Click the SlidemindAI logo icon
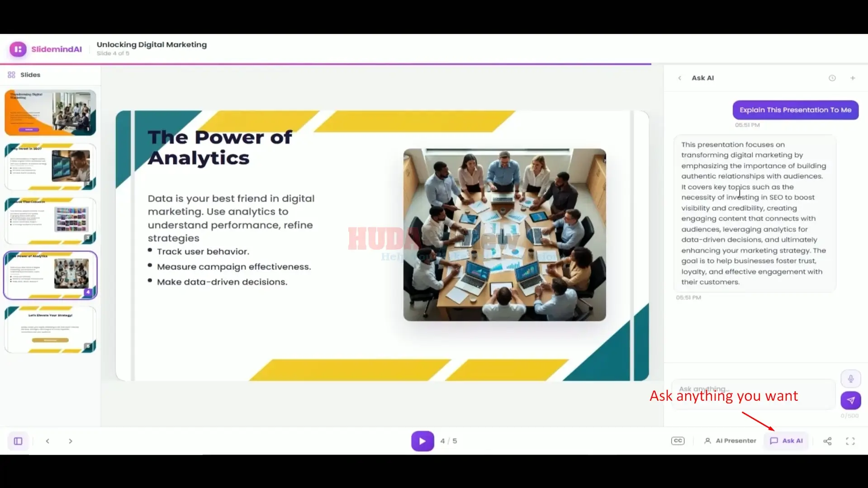 pyautogui.click(x=18, y=49)
